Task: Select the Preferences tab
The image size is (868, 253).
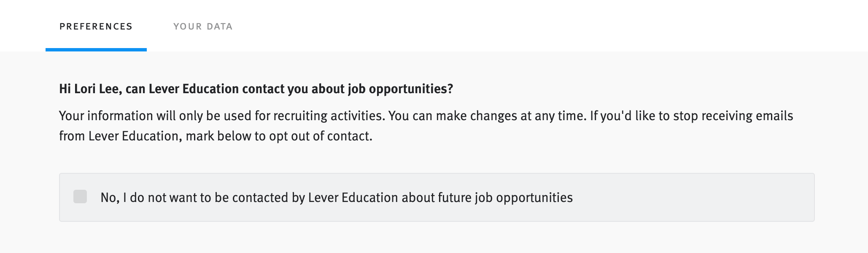Action: [x=96, y=27]
